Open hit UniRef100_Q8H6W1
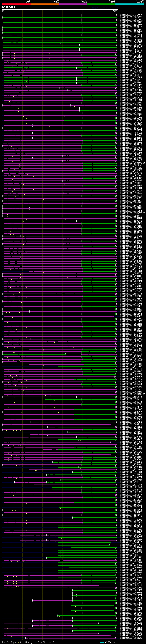 click(131, 550)
